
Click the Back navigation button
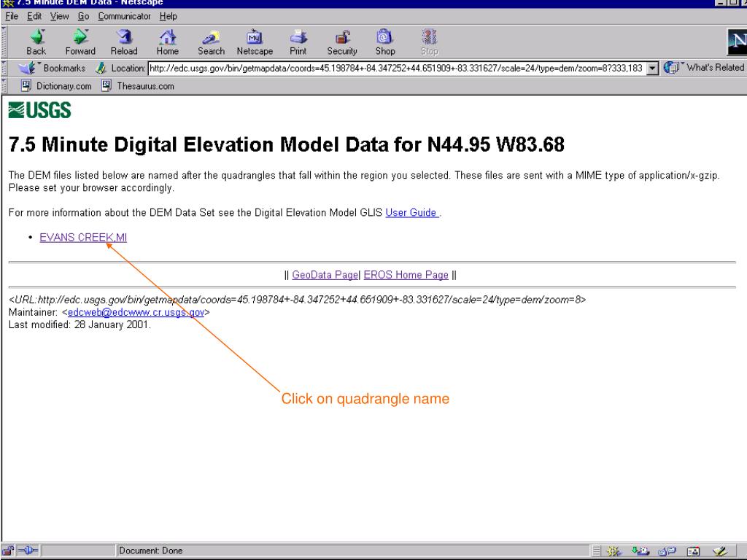point(36,42)
